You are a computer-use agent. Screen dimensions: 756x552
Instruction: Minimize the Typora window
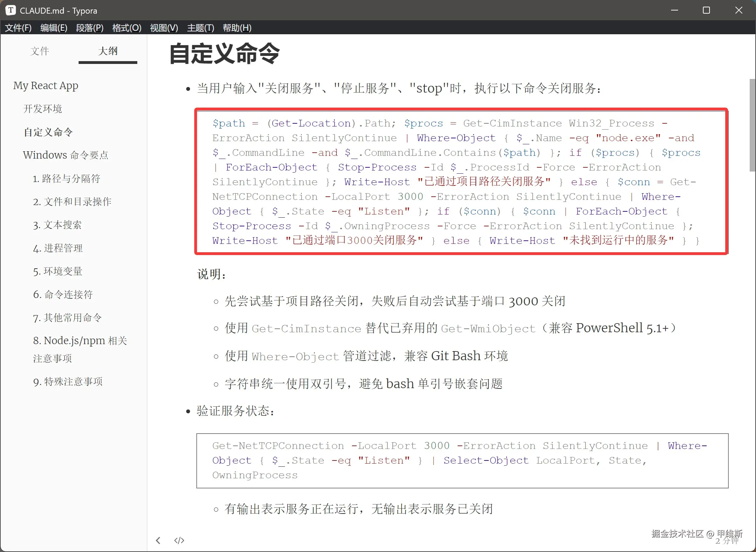675,10
